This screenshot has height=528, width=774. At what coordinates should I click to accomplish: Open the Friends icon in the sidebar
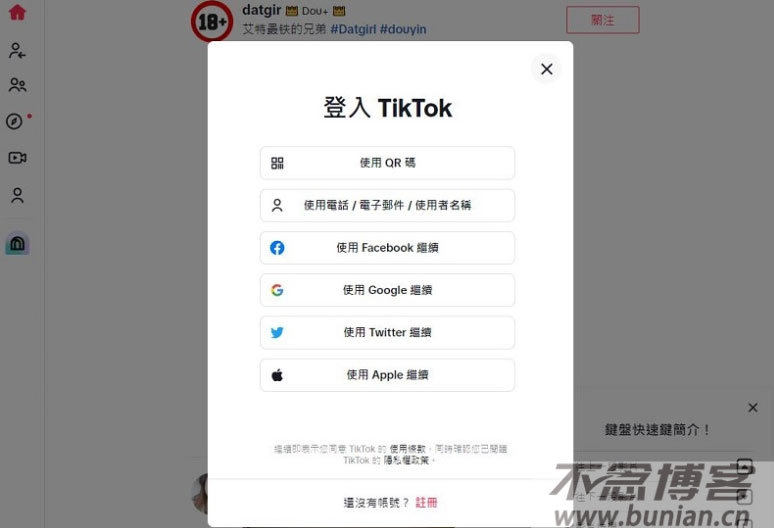(17, 85)
